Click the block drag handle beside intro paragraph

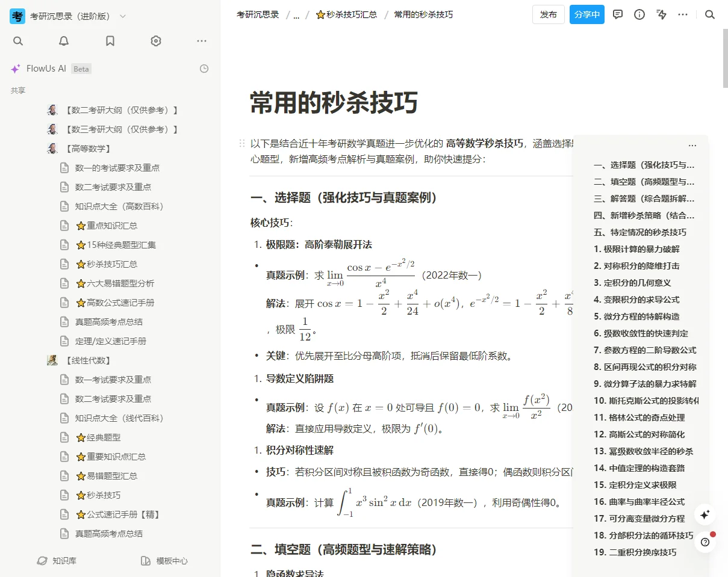coord(242,143)
